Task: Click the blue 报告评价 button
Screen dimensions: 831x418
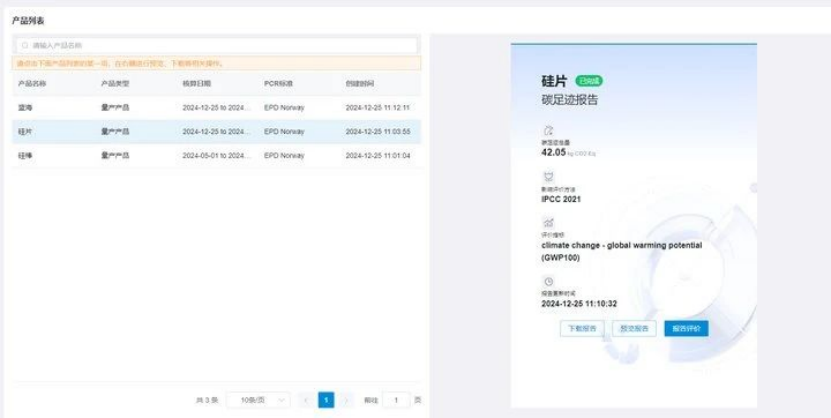Action: [686, 328]
